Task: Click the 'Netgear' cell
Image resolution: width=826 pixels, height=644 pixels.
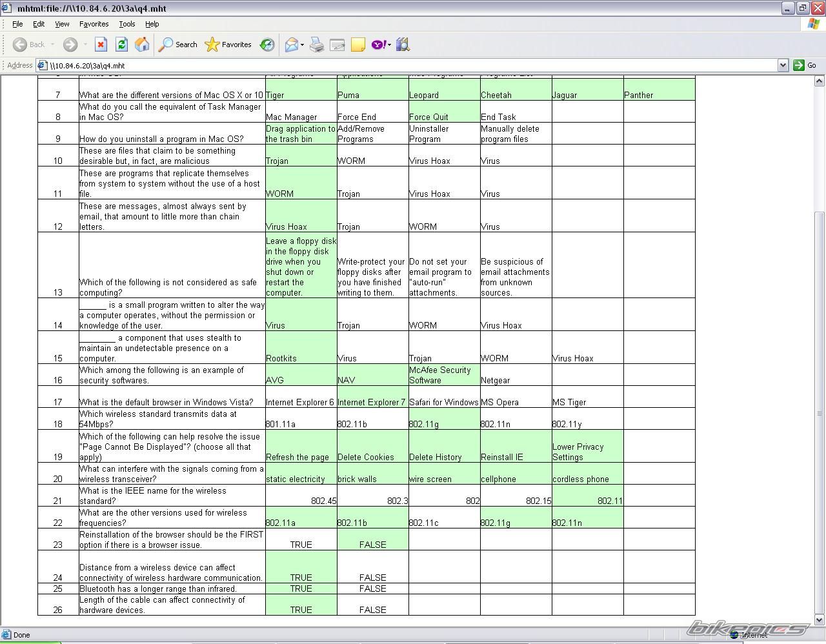Action: (x=516, y=375)
